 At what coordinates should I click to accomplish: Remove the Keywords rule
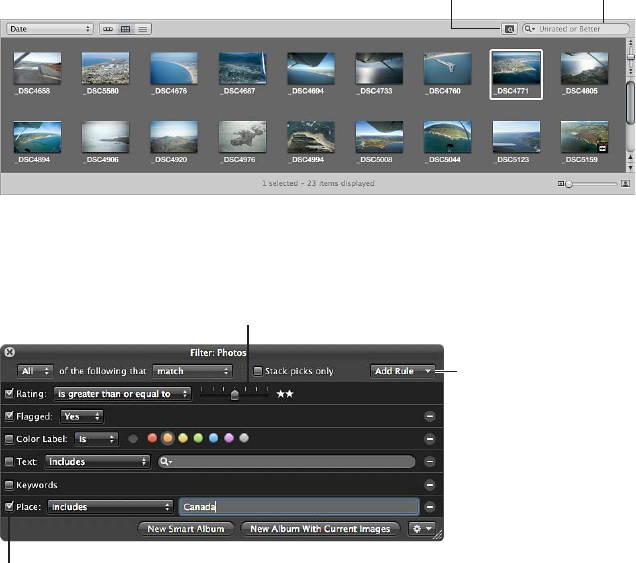click(x=430, y=484)
